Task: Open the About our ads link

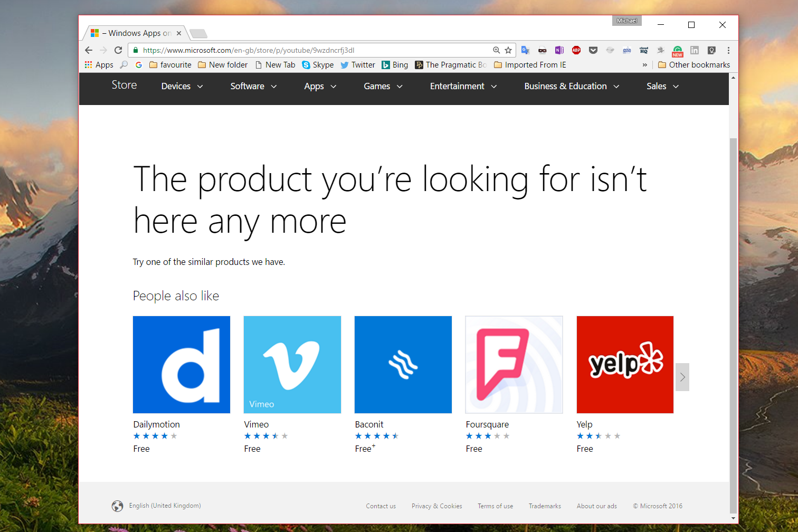Action: point(596,506)
